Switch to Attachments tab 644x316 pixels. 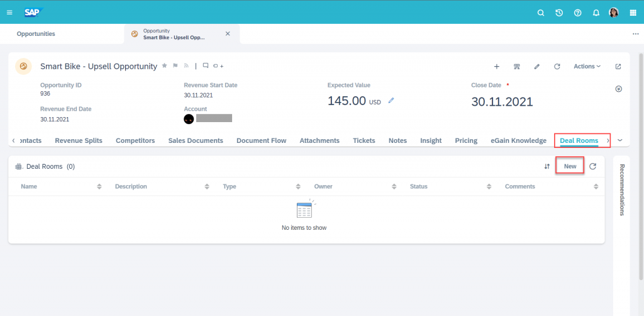pos(319,140)
